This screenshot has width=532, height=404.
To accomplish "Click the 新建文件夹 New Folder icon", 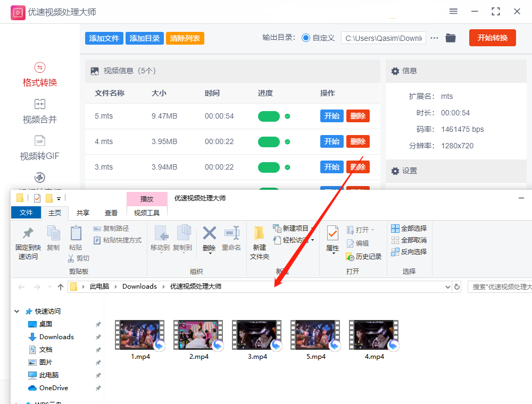I will (x=259, y=240).
